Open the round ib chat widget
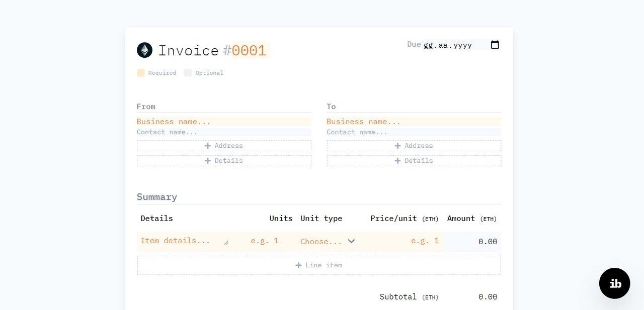The image size is (644, 310). click(614, 283)
